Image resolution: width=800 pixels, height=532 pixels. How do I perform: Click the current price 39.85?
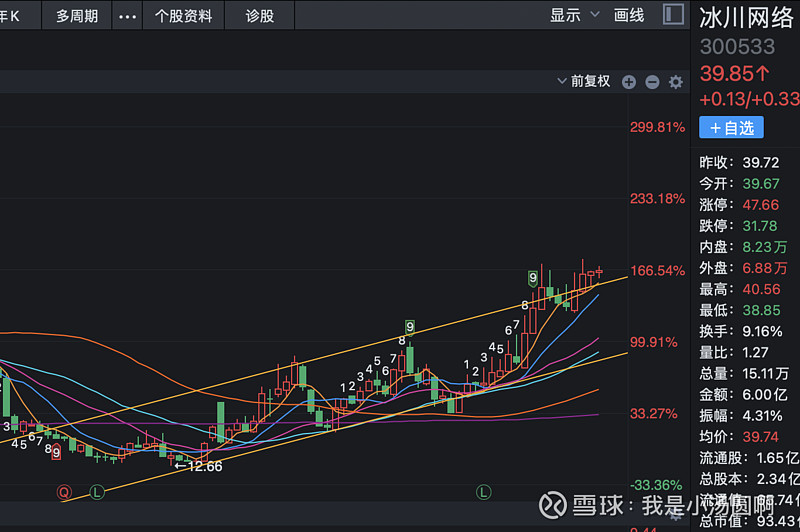tap(734, 73)
